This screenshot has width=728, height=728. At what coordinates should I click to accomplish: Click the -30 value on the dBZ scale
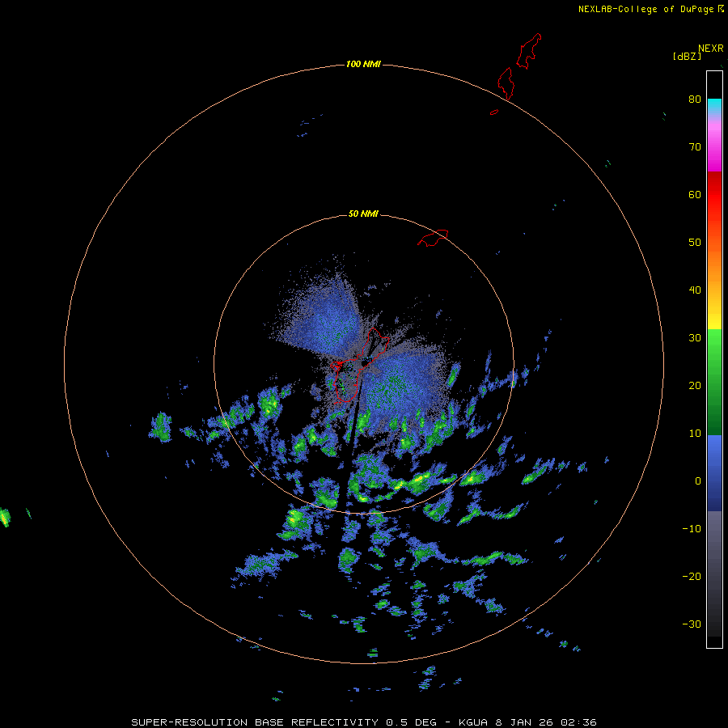pos(692,624)
